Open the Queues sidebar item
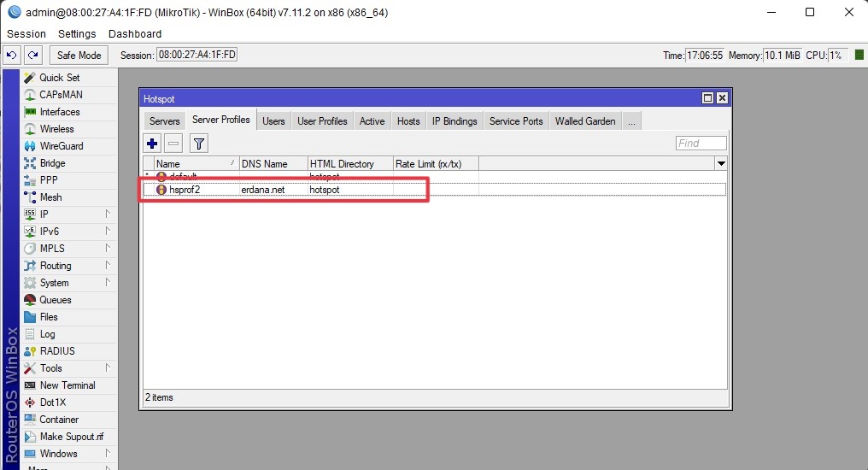The height and width of the screenshot is (470, 868). point(56,300)
